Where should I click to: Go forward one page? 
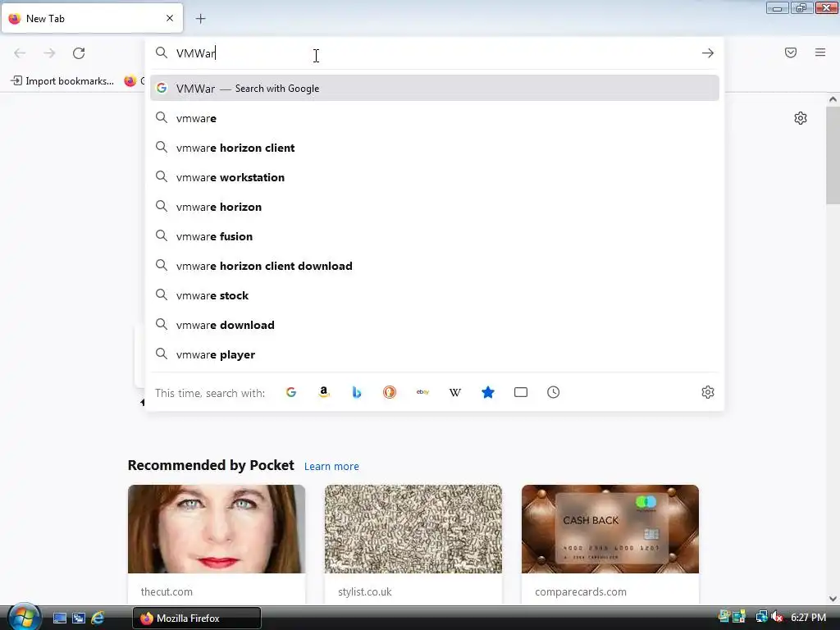click(49, 53)
